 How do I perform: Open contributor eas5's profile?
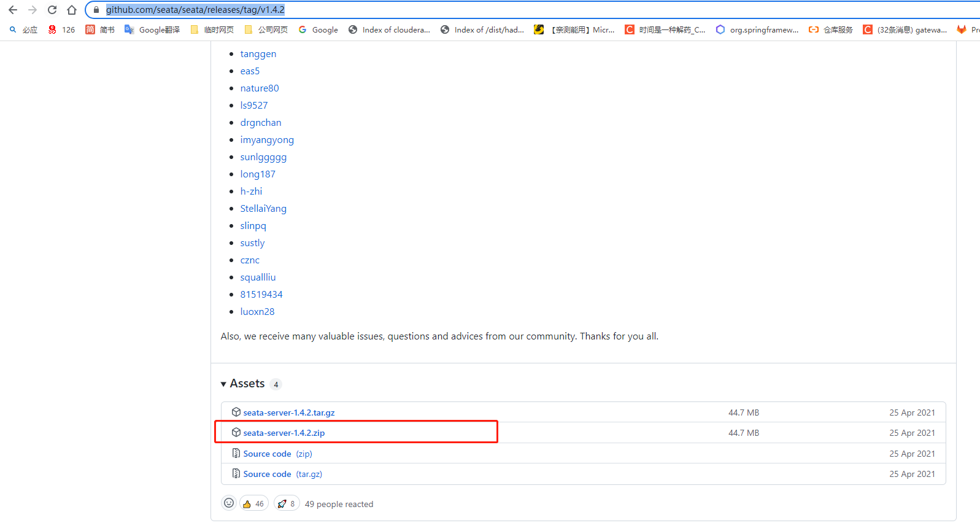250,71
